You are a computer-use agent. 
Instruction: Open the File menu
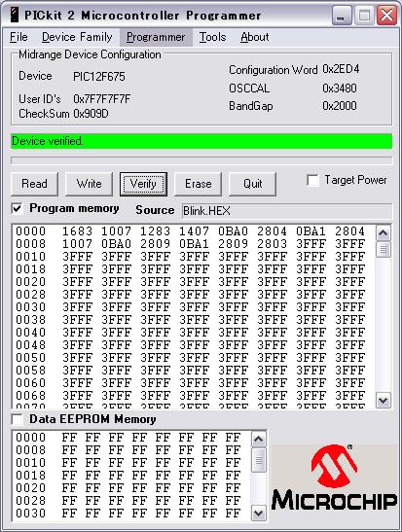click(x=18, y=37)
